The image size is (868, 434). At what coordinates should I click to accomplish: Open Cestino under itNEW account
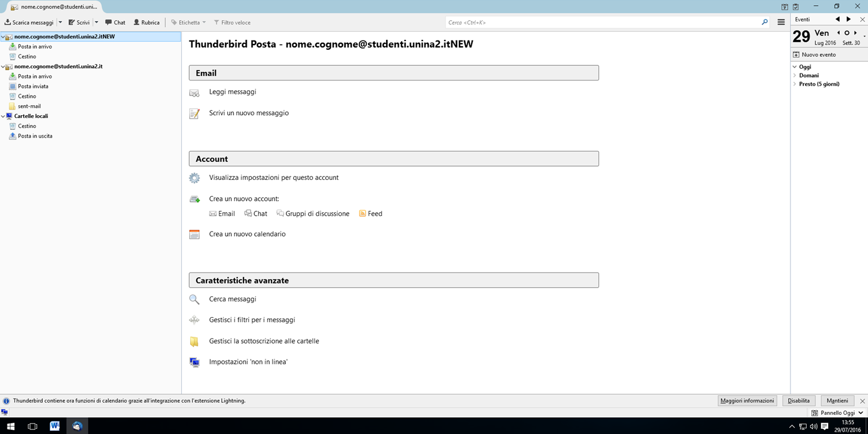pyautogui.click(x=27, y=57)
